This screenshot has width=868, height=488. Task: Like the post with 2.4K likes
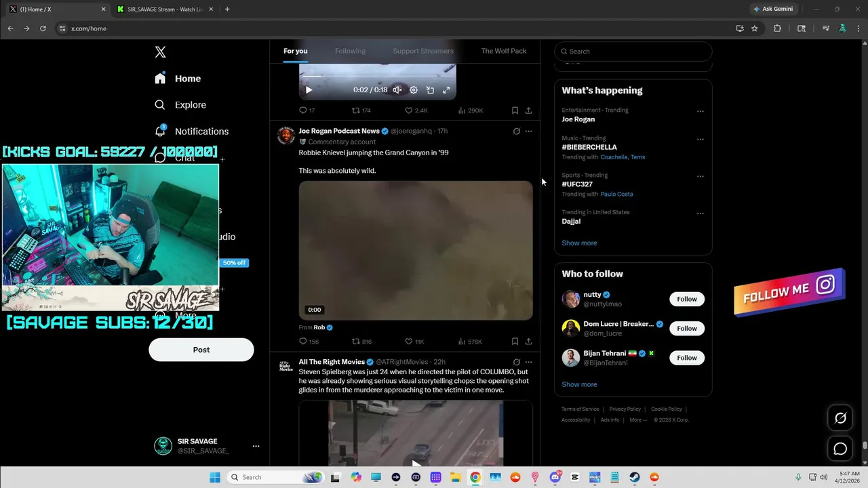(x=416, y=110)
